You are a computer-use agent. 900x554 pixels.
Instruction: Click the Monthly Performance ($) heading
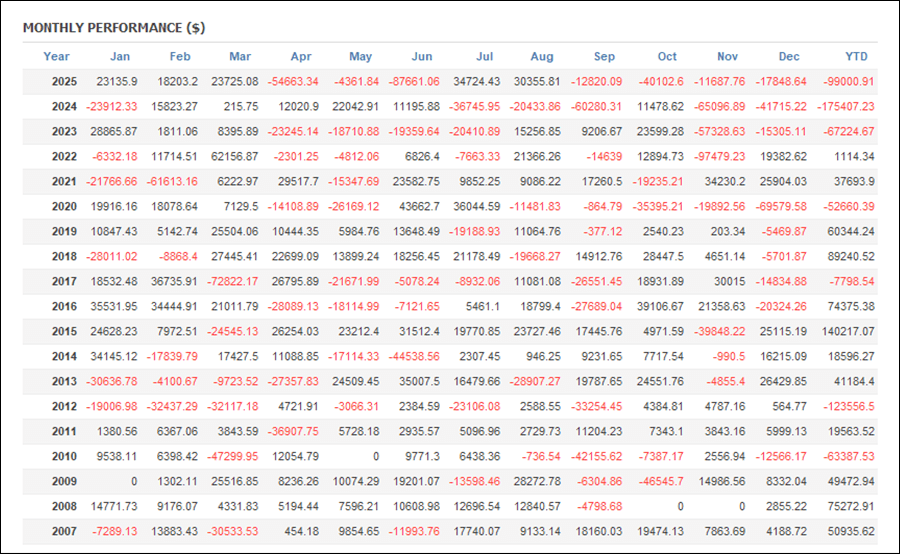coord(114,28)
